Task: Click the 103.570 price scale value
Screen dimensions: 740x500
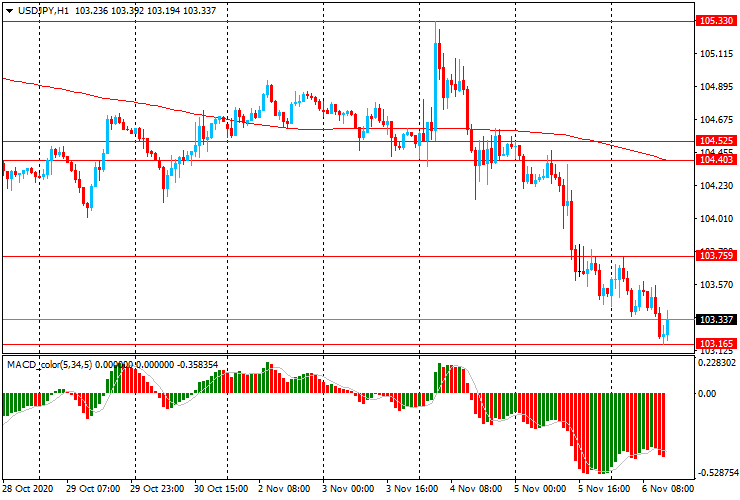Action: 716,285
